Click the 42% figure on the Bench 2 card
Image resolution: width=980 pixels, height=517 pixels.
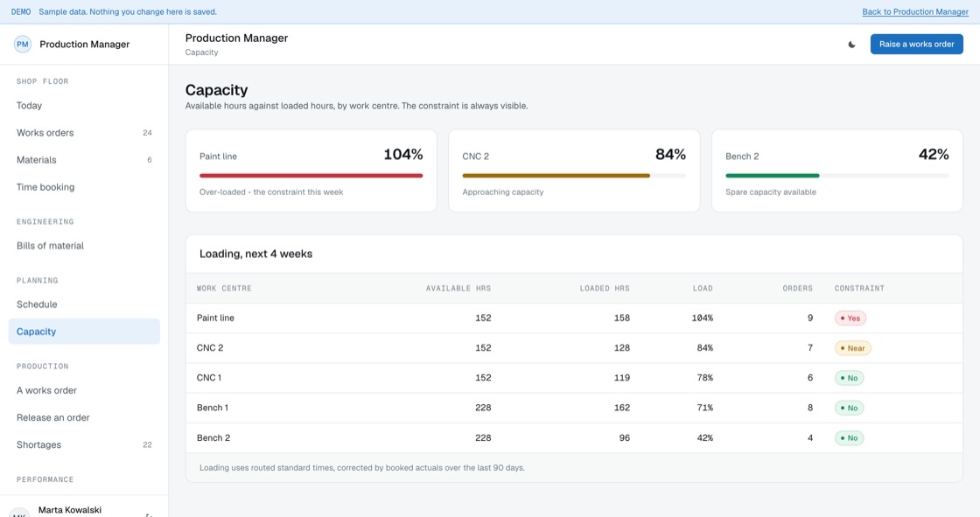tap(934, 155)
